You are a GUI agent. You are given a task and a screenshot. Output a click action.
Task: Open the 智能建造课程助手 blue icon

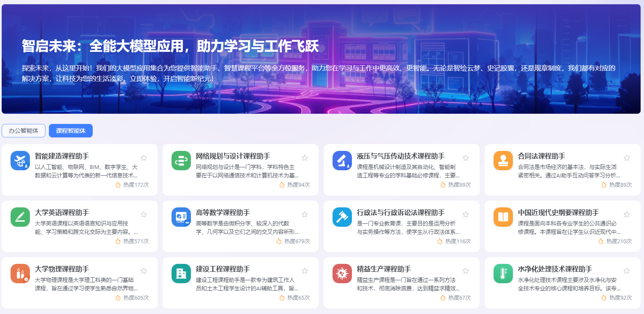tap(20, 161)
